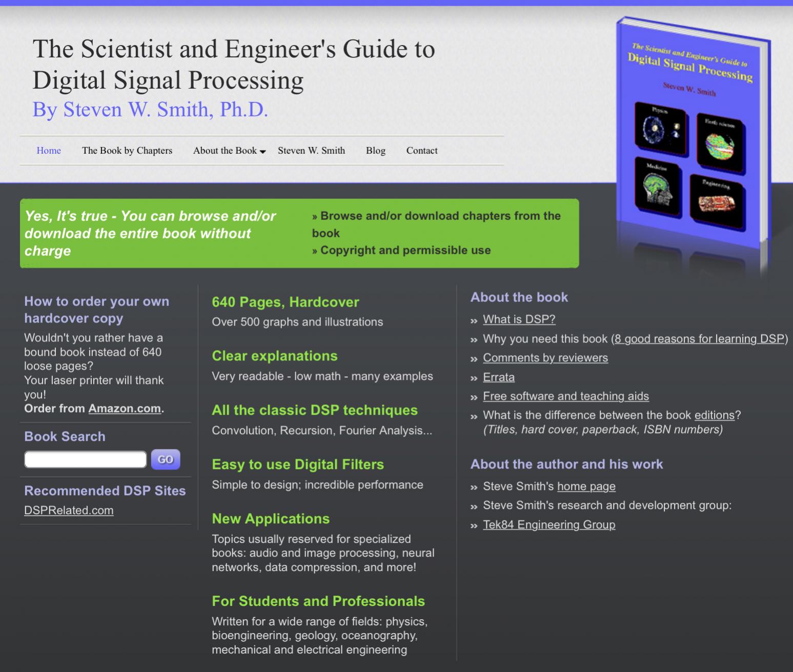Click the Medicine picture on book cover
Image resolution: width=793 pixels, height=672 pixels.
pyautogui.click(x=658, y=188)
